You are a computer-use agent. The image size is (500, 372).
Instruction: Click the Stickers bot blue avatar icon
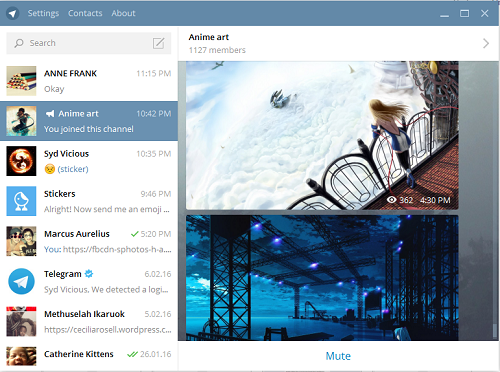point(21,201)
